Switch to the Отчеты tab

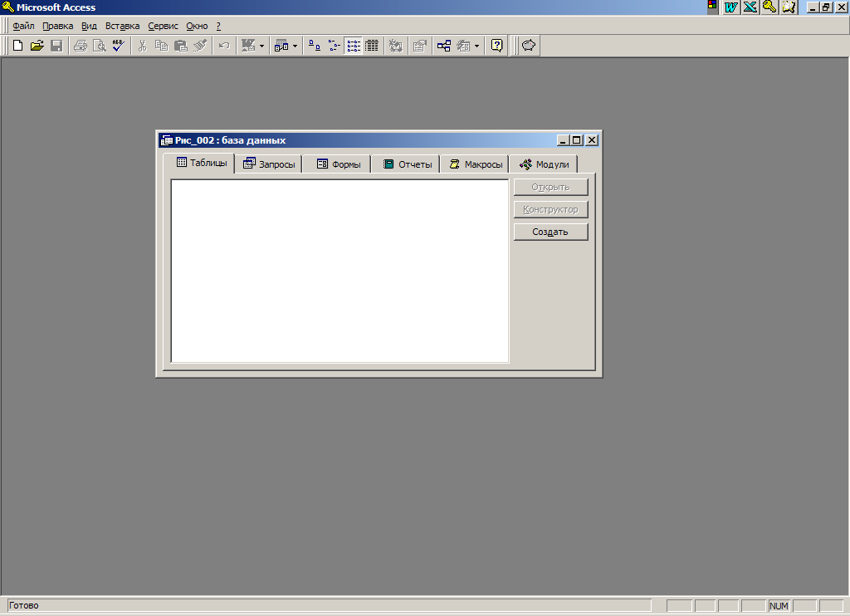pyautogui.click(x=406, y=164)
